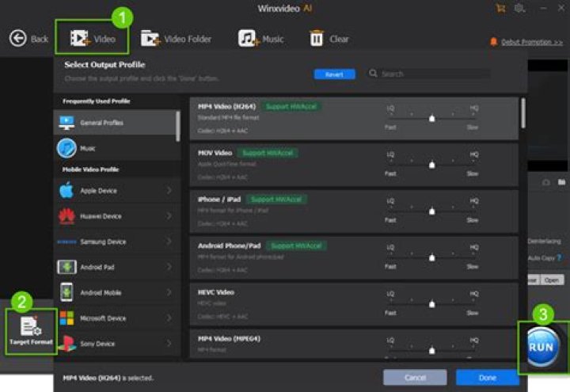570x392 pixels.
Task: Cancel the output profile selection
Action: (x=415, y=378)
